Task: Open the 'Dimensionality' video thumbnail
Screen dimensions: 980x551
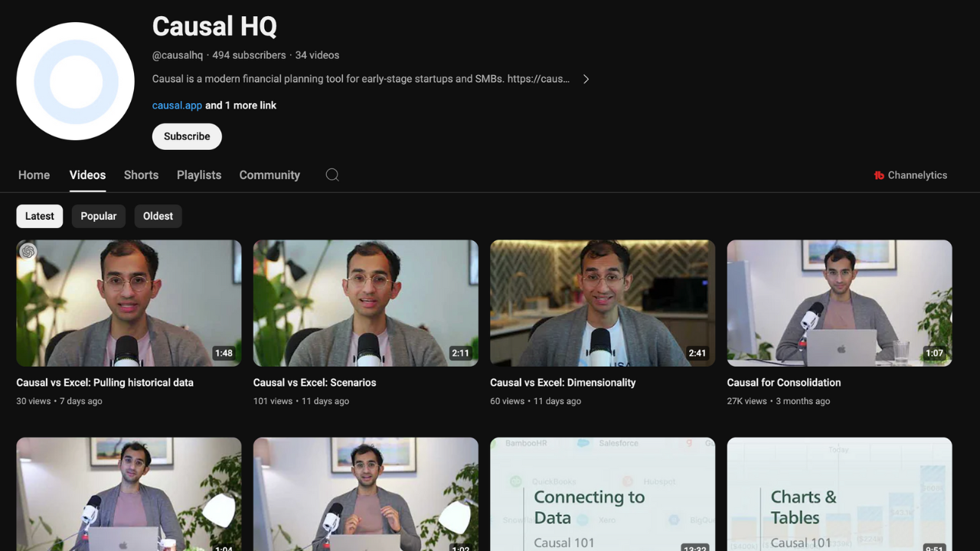Action: pyautogui.click(x=603, y=303)
